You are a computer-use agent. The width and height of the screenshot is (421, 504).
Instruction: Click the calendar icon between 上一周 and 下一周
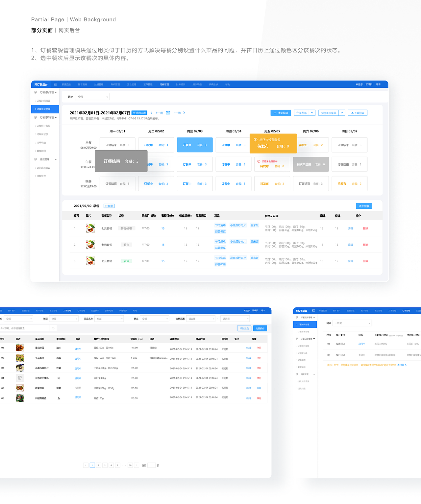click(x=168, y=113)
